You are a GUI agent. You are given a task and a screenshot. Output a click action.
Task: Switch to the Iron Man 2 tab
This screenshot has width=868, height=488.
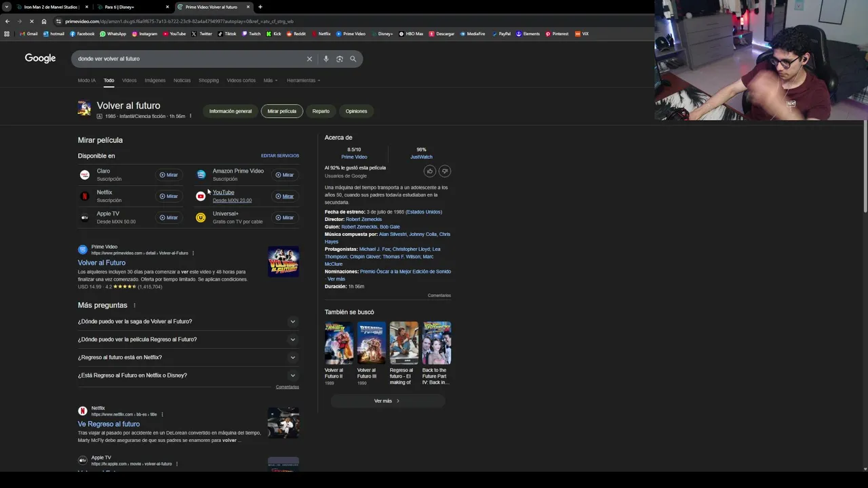coord(51,7)
